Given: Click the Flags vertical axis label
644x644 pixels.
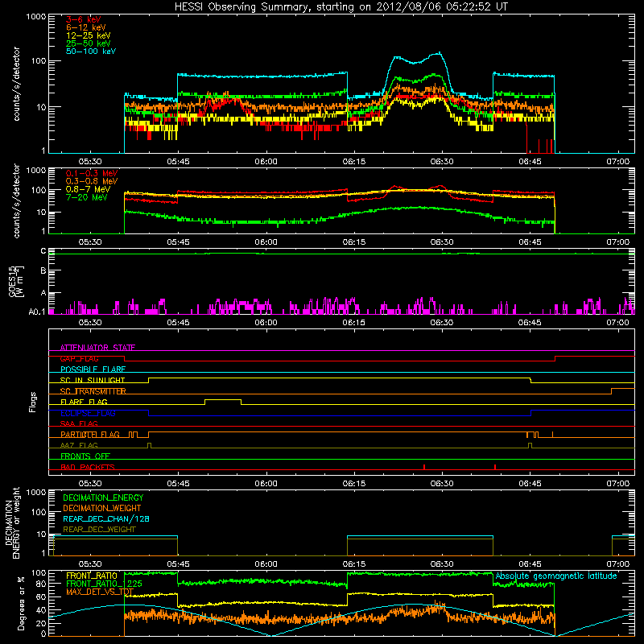Looking at the screenshot, I should (x=33, y=402).
